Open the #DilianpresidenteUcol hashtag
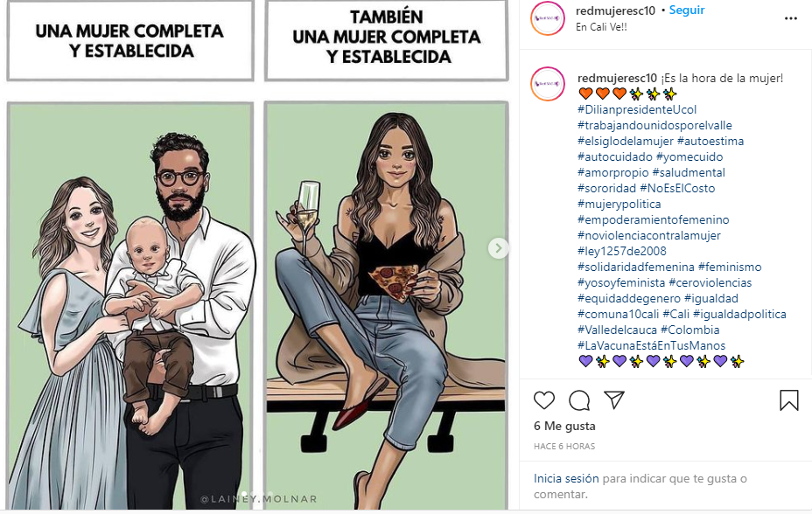 (x=637, y=110)
